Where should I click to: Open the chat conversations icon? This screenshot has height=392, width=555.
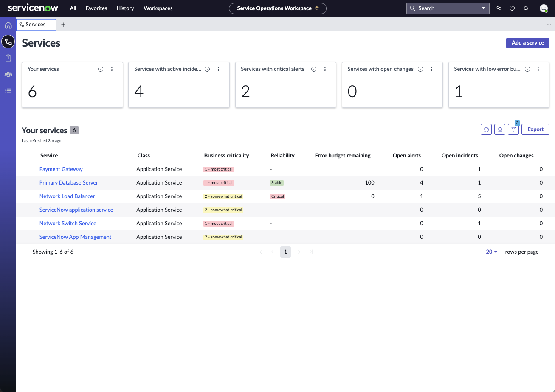click(x=499, y=8)
